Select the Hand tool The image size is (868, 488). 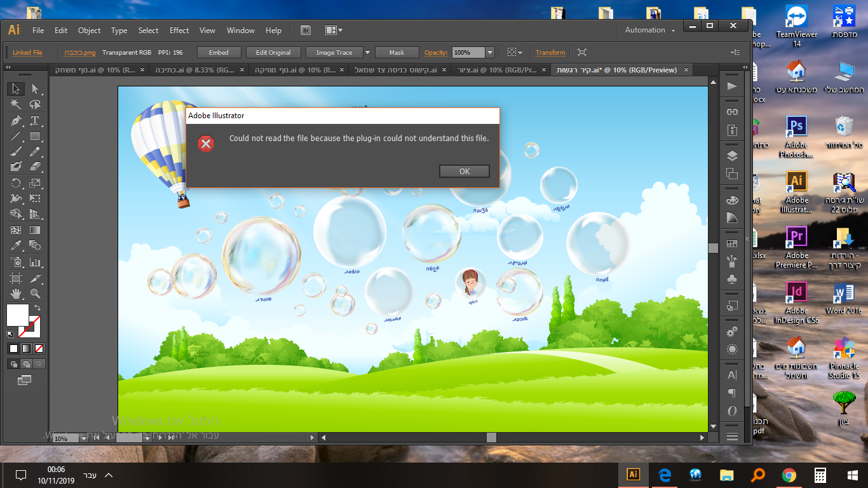[x=17, y=293]
